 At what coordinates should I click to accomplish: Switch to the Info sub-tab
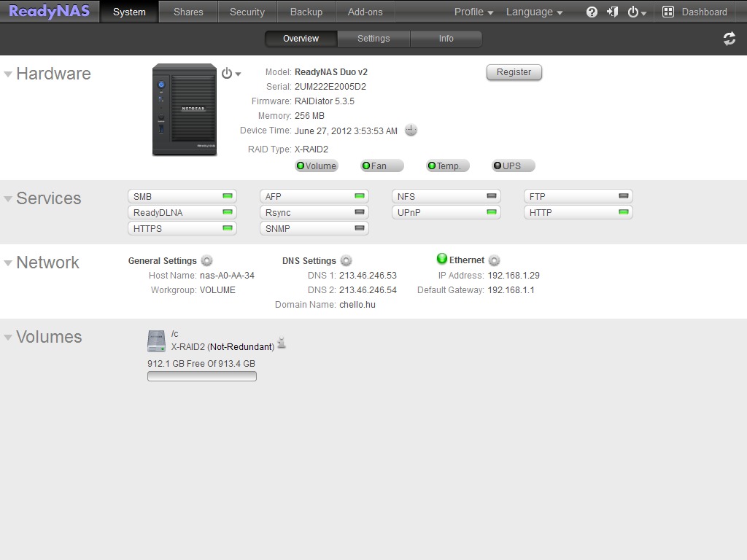pyautogui.click(x=446, y=39)
